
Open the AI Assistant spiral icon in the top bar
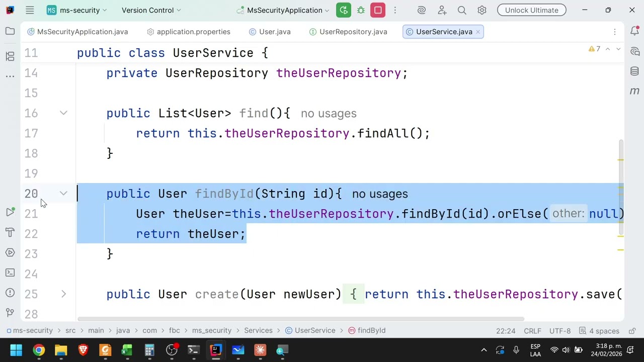click(x=422, y=10)
